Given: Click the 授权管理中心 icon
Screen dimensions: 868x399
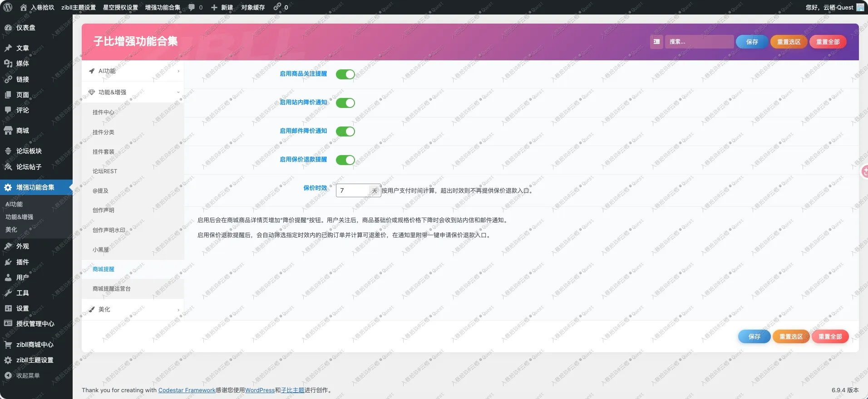Looking at the screenshot, I should pos(8,324).
